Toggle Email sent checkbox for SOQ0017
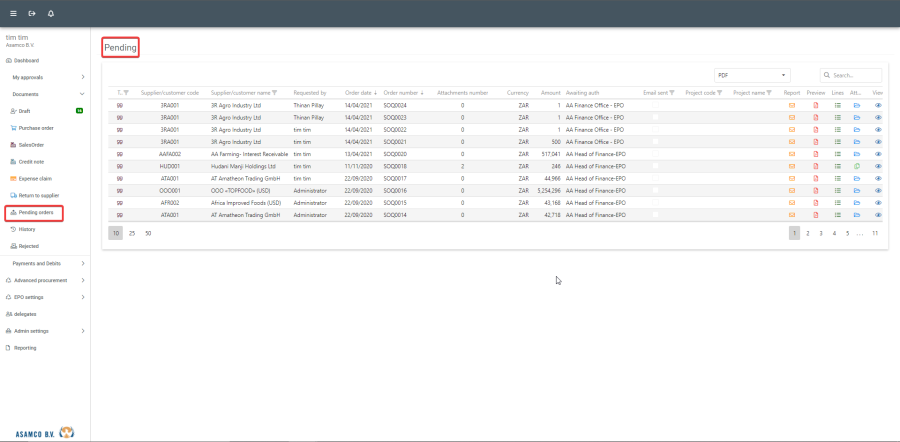This screenshot has height=442, width=900. (656, 178)
